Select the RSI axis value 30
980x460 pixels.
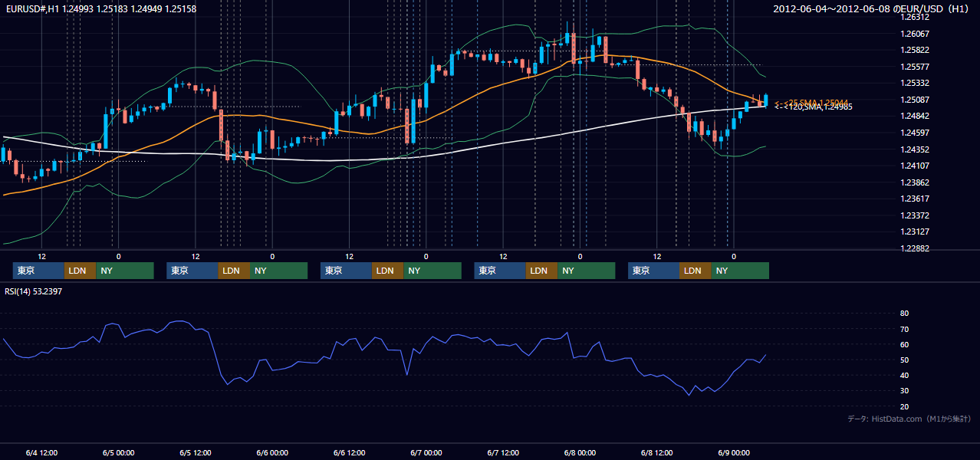(905, 391)
